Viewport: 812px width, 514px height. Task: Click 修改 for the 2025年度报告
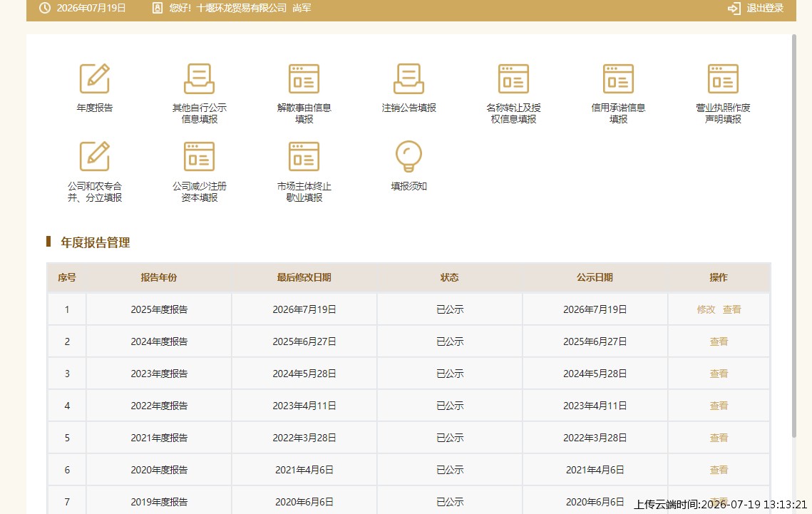click(x=706, y=309)
